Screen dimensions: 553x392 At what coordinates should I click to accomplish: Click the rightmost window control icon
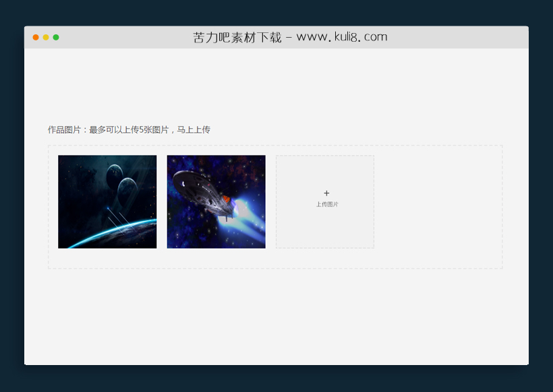click(55, 37)
